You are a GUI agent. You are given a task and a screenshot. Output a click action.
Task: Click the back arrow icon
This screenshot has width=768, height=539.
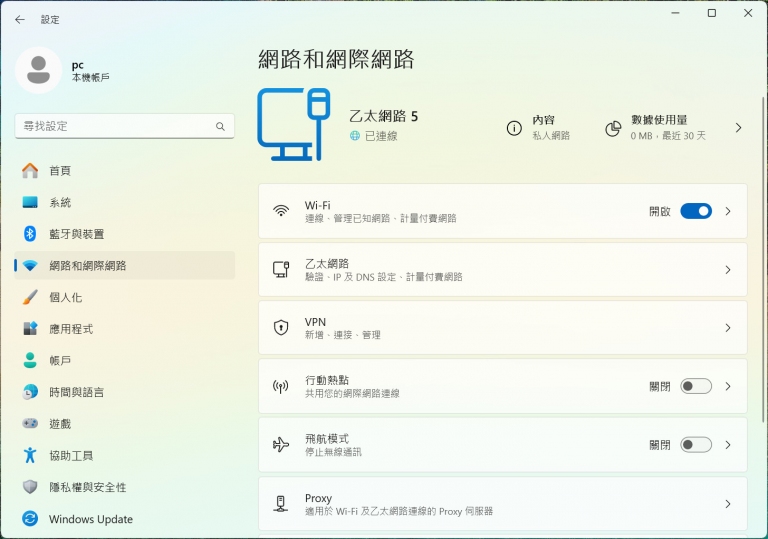(20, 20)
